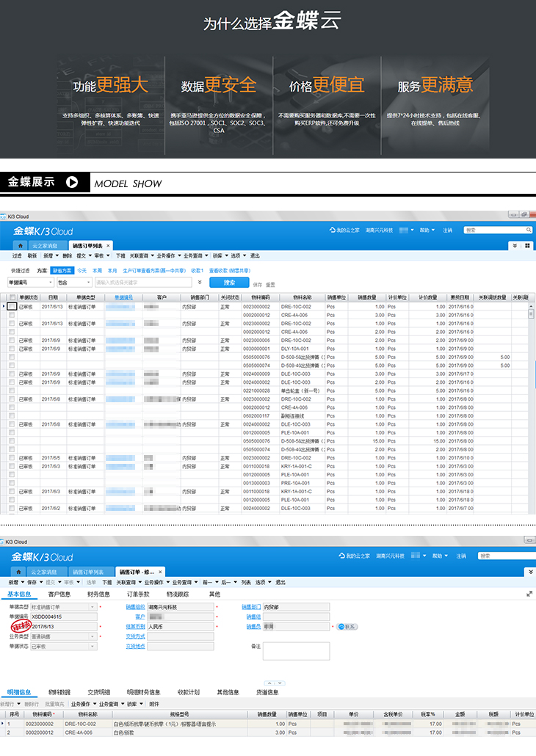536x756 pixels.
Task: Expand 业务操作 menu in list toolbar
Action: point(168,255)
